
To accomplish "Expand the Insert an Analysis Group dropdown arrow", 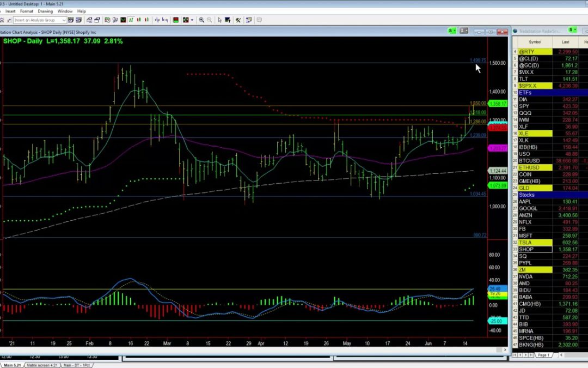I will [64, 20].
